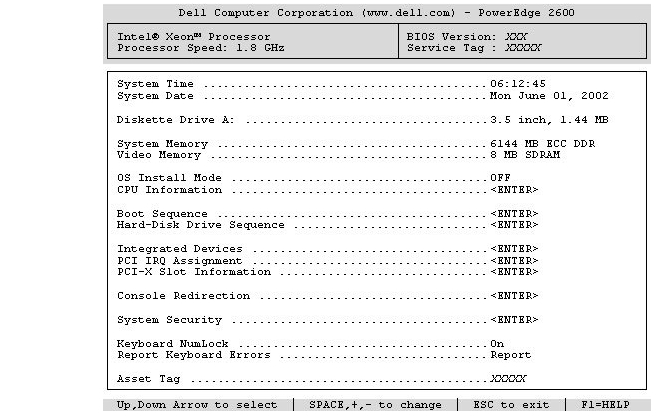Click the Dell Computer Corporation PowerEdge 2600 title
The image size is (658, 416).
tap(376, 13)
